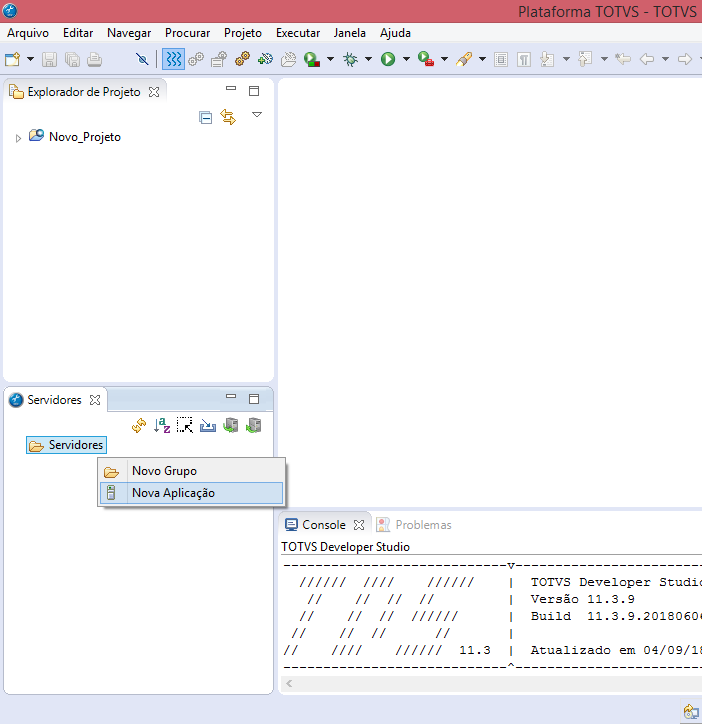Open the external tools dropdown arrow
The height and width of the screenshot is (724, 702).
point(444,59)
